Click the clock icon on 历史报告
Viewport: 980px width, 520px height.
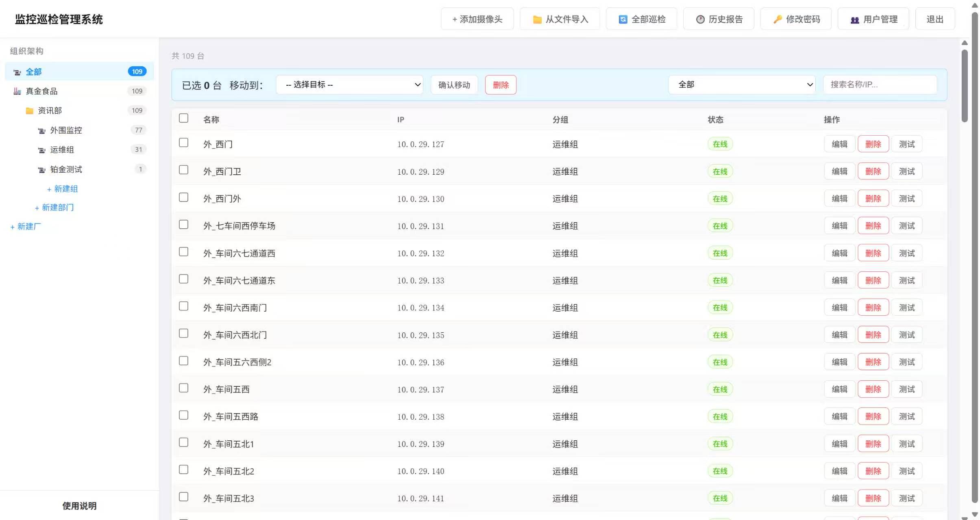point(700,19)
